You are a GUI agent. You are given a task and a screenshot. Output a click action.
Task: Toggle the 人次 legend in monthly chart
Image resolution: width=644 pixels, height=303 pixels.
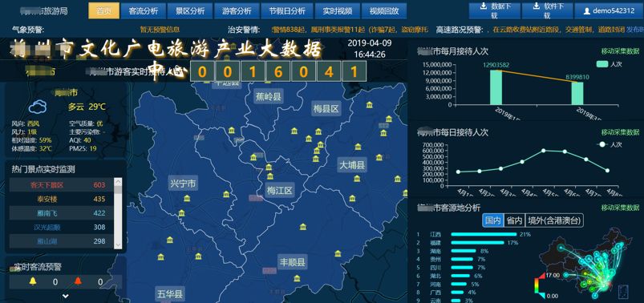point(608,64)
